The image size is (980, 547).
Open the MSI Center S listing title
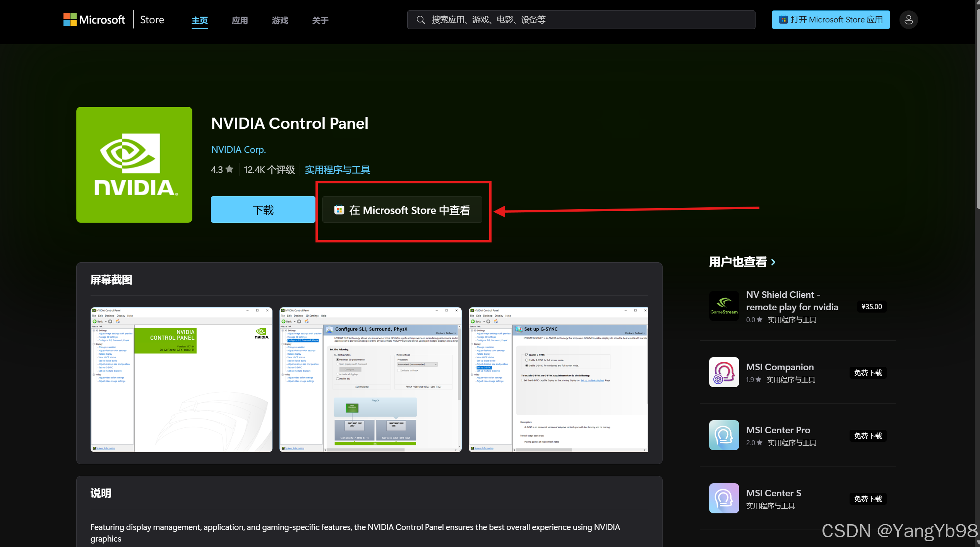point(774,493)
